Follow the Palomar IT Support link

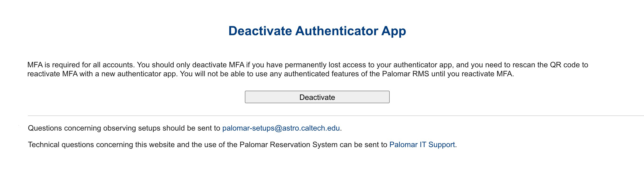click(x=422, y=145)
